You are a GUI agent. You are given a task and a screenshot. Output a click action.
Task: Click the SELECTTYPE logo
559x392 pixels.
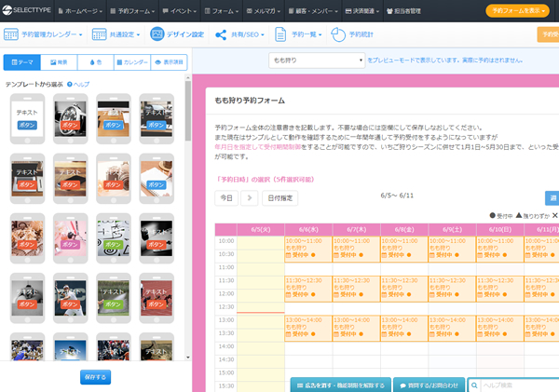click(29, 10)
